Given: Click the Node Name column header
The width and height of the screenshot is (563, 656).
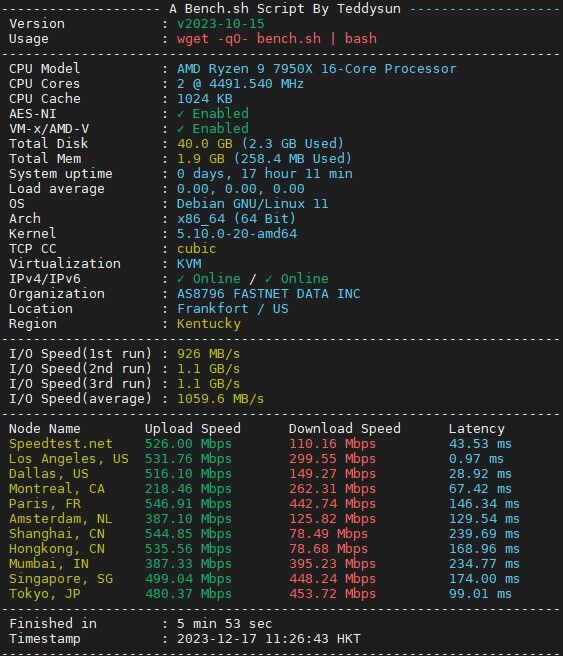Looking at the screenshot, I should pyautogui.click(x=44, y=429).
